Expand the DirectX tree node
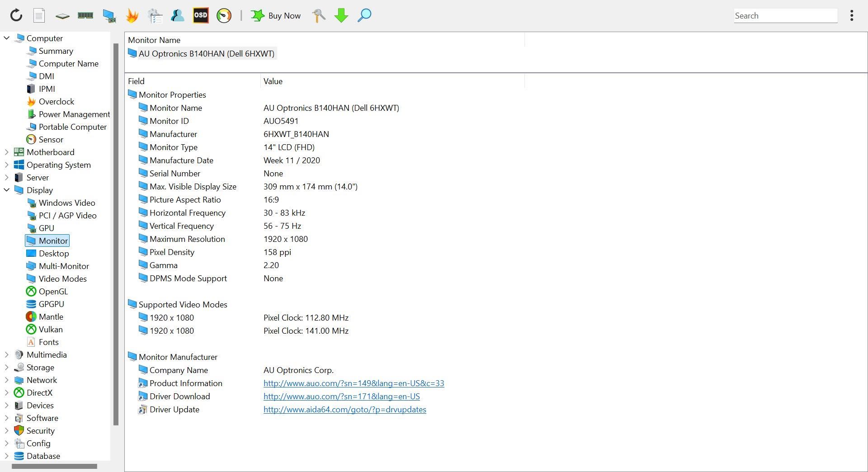The image size is (868, 472). click(7, 392)
